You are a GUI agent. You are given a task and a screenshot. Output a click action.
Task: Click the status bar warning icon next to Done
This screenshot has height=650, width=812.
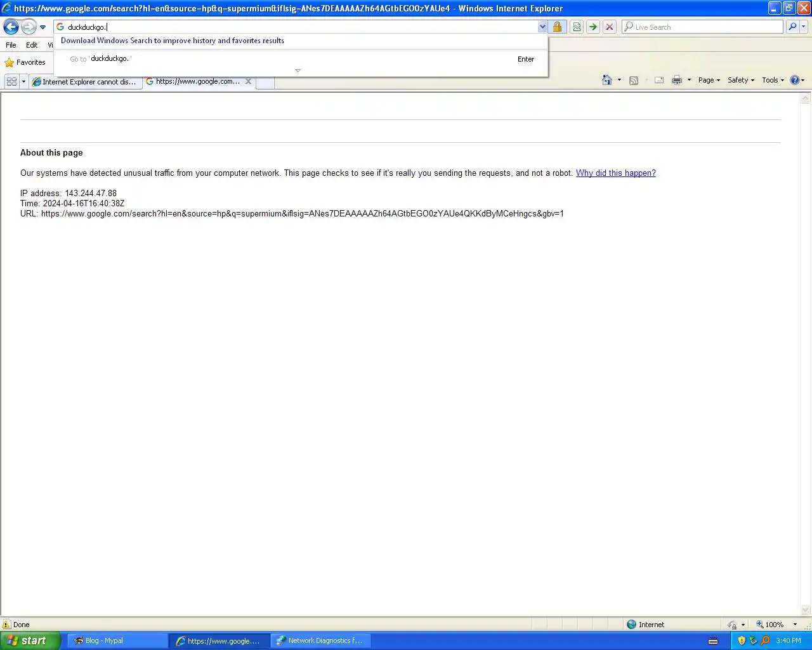7,625
